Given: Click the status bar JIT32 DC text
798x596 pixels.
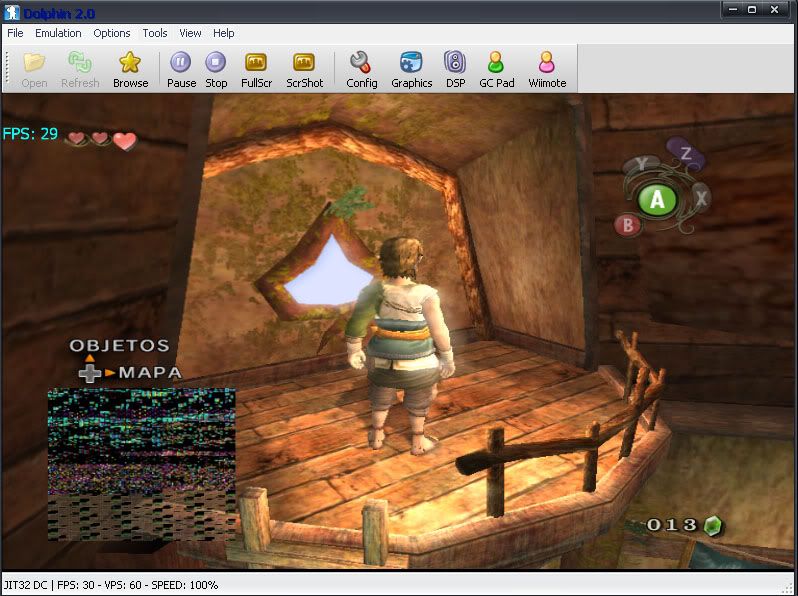Looking at the screenshot, I should point(25,585).
